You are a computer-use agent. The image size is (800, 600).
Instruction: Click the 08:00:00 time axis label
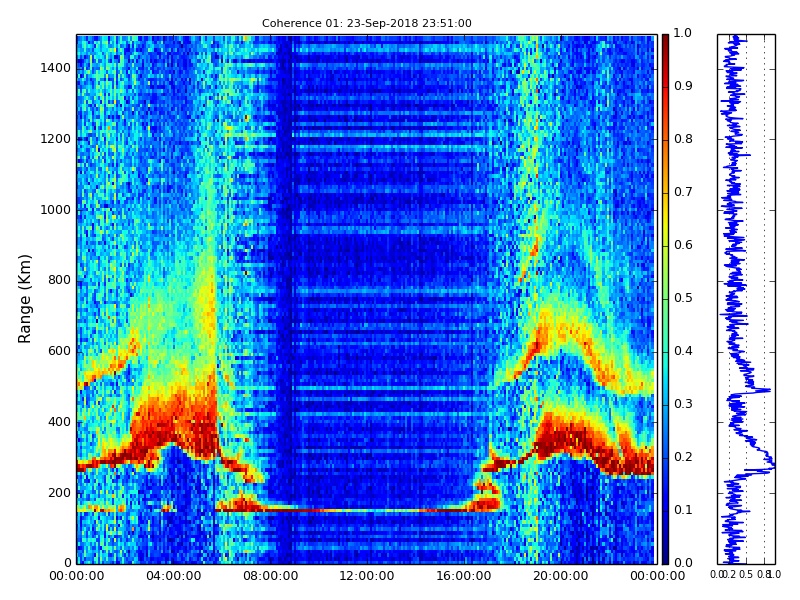click(x=270, y=576)
